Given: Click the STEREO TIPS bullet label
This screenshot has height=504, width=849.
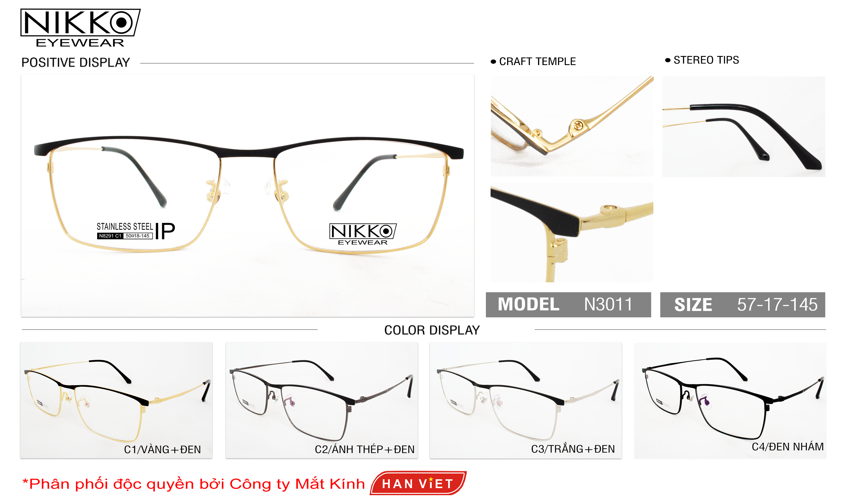Looking at the screenshot, I should pos(702,60).
